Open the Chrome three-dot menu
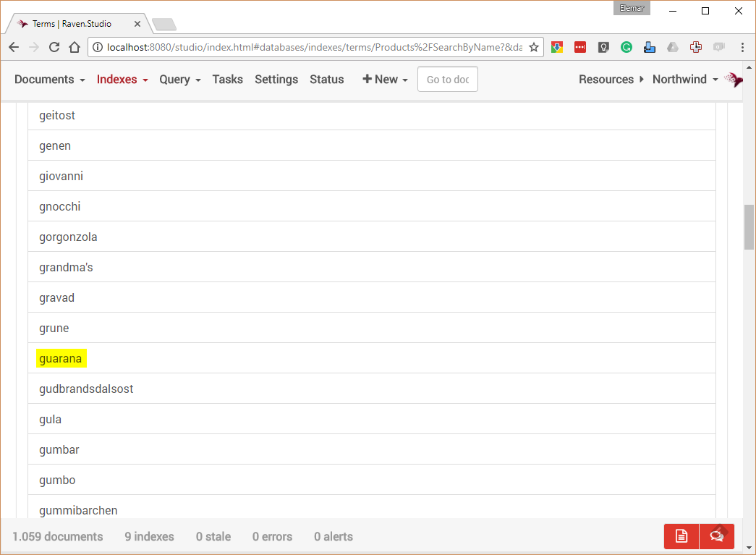756x555 pixels. (x=742, y=47)
